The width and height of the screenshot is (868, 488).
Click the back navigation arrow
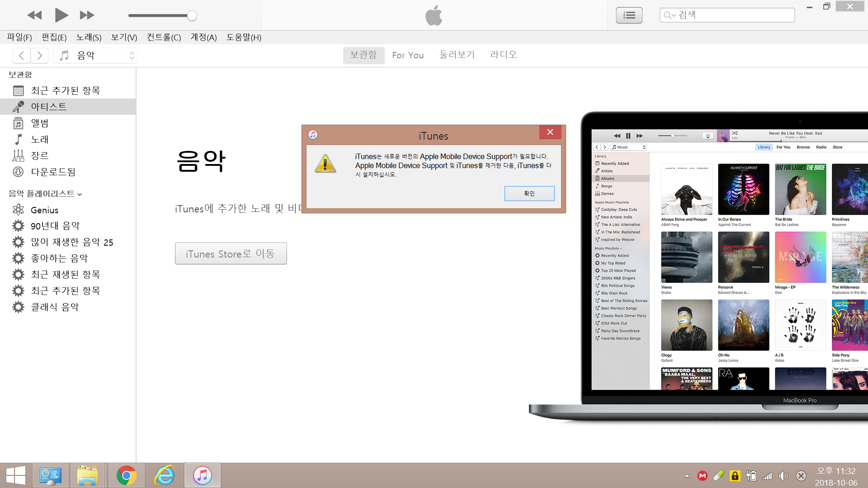pos(22,56)
